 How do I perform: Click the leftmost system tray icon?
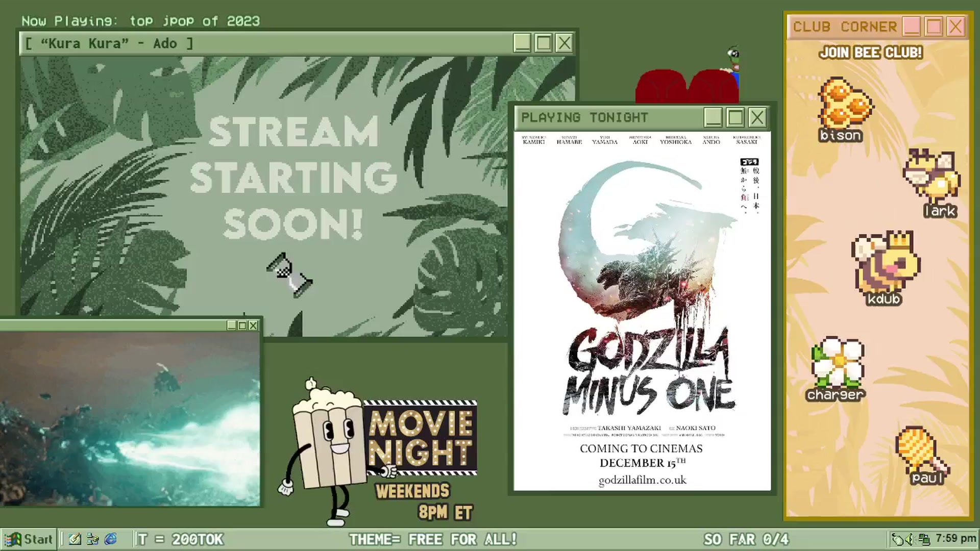tap(897, 539)
